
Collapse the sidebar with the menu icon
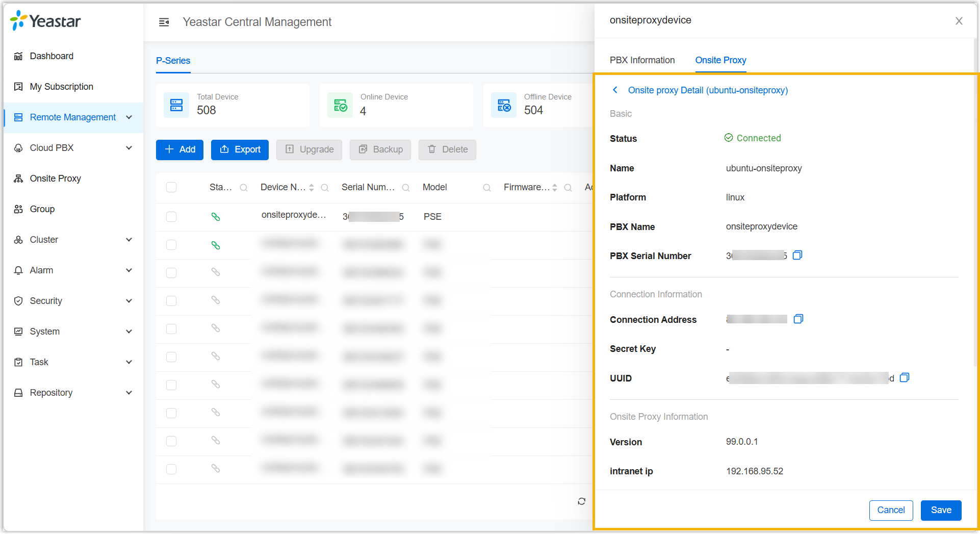tap(164, 22)
